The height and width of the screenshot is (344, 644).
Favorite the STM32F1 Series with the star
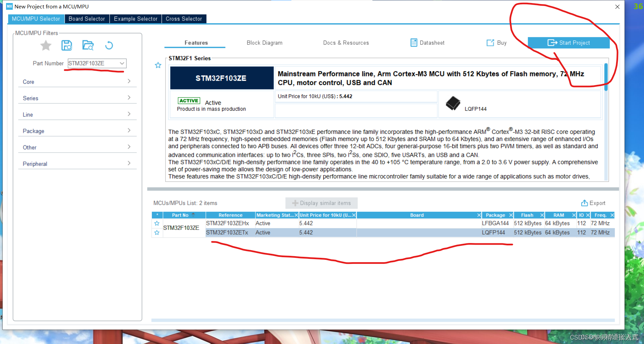click(158, 65)
